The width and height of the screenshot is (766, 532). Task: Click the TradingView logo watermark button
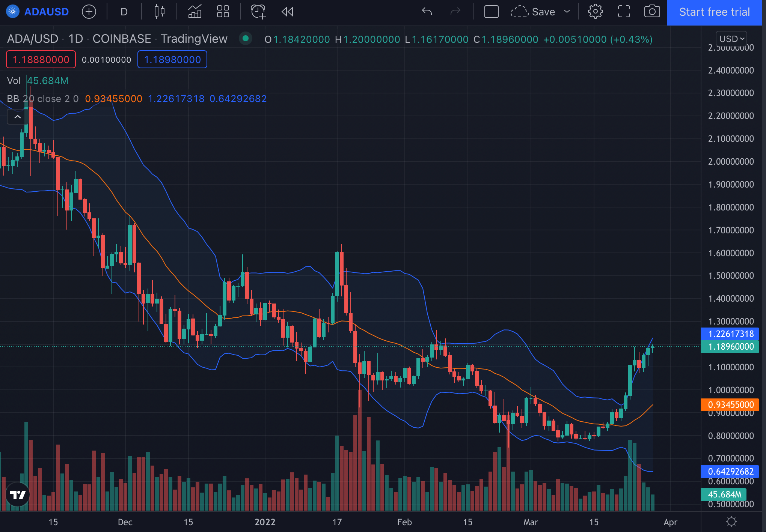click(x=18, y=494)
